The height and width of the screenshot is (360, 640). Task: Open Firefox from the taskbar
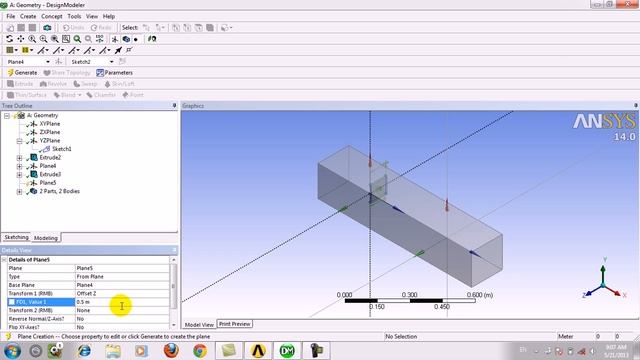pyautogui.click(x=171, y=351)
